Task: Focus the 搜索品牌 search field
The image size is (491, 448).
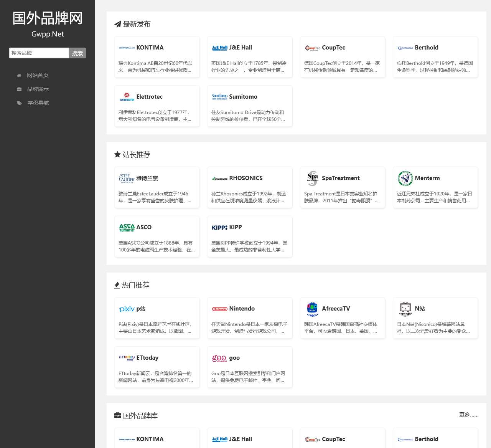Action: (39, 53)
